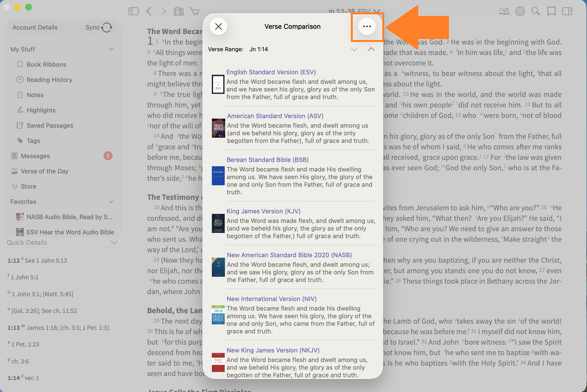
Task: Click the Account Details button
Action: [35, 27]
